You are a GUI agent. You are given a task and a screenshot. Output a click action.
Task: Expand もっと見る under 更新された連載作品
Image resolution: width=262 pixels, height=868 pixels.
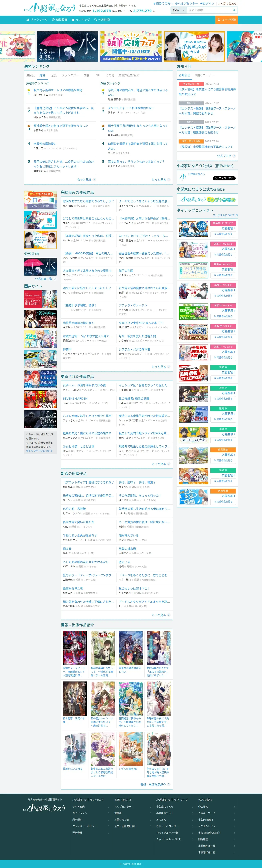coord(161,464)
